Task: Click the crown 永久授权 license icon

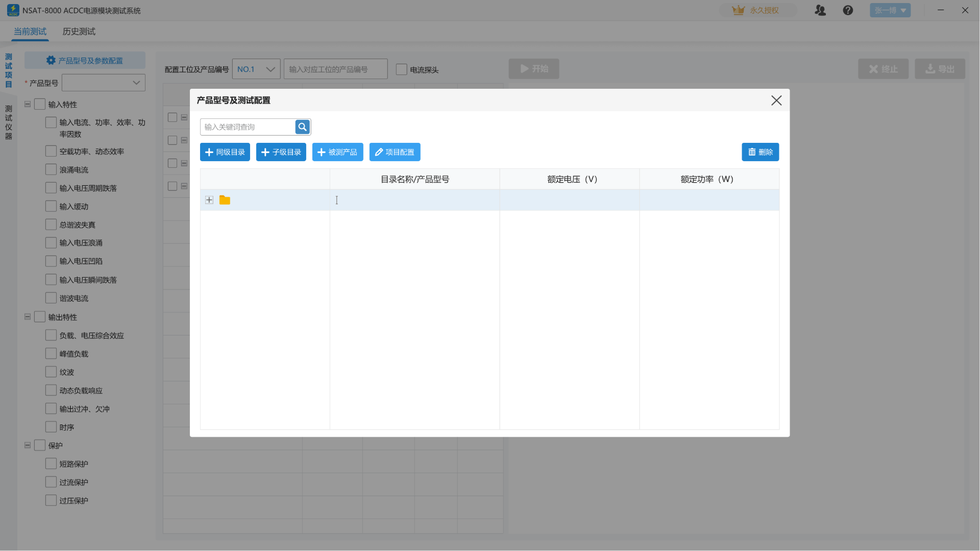Action: [x=739, y=10]
